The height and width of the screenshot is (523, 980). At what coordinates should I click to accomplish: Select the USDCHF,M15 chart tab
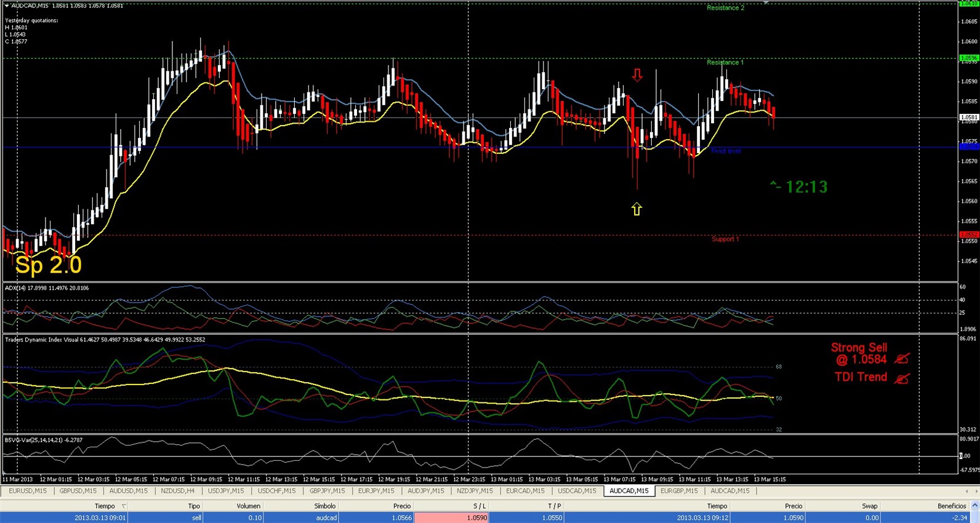[276, 491]
